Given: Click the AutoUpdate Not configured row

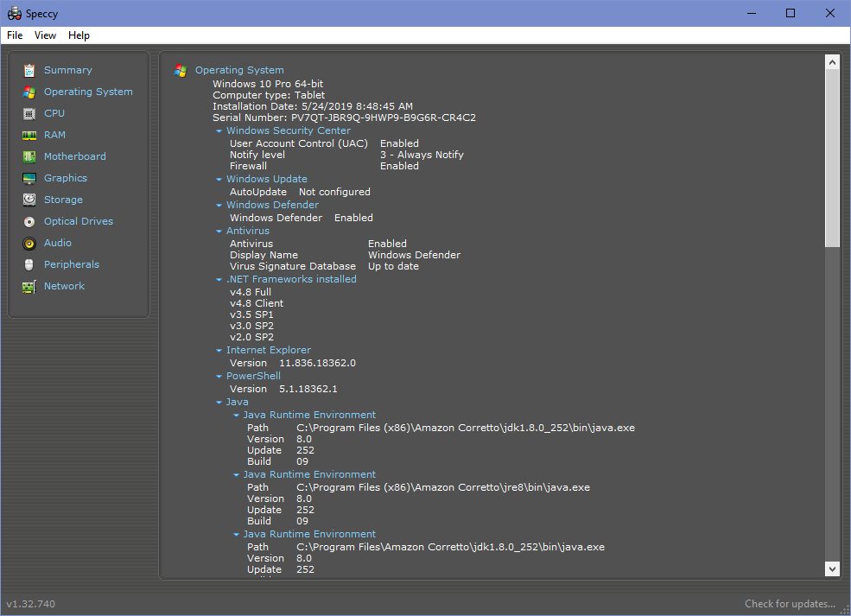Looking at the screenshot, I should point(300,192).
